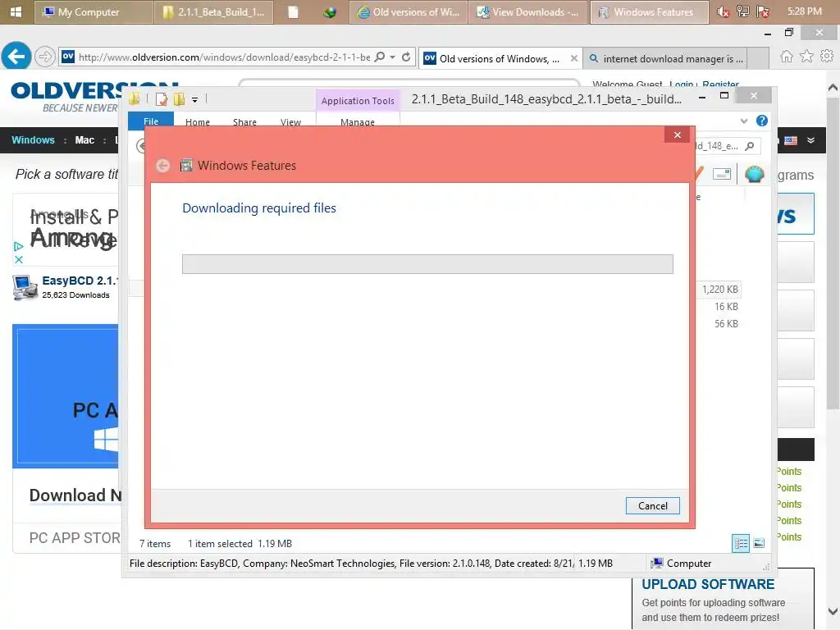Click the blank document icon in taskbar
Screen dimensions: 840x630
click(293, 11)
